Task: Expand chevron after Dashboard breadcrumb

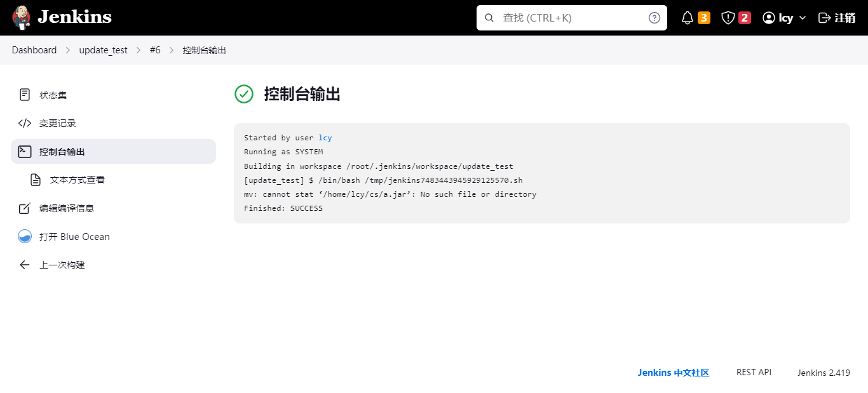Action: click(68, 50)
